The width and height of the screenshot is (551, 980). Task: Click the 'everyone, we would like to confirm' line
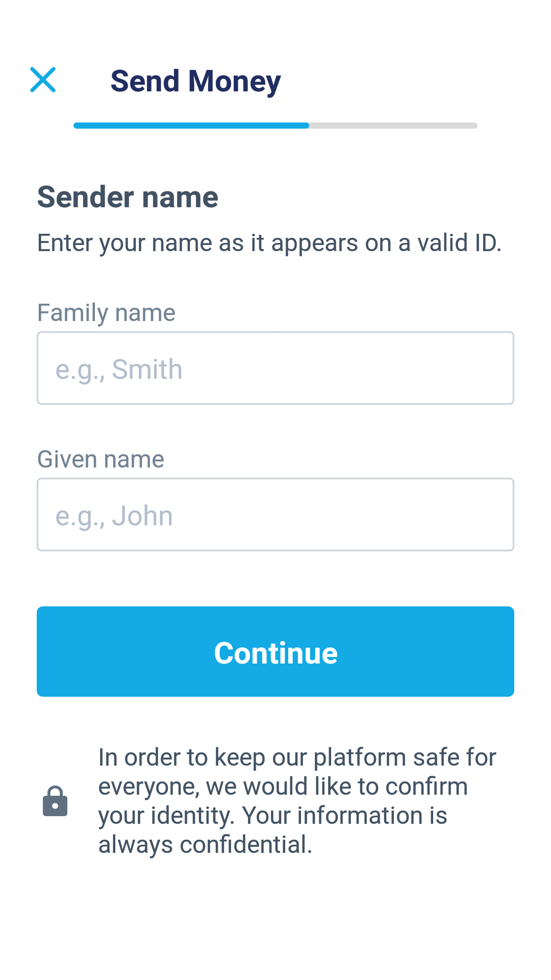click(x=283, y=786)
